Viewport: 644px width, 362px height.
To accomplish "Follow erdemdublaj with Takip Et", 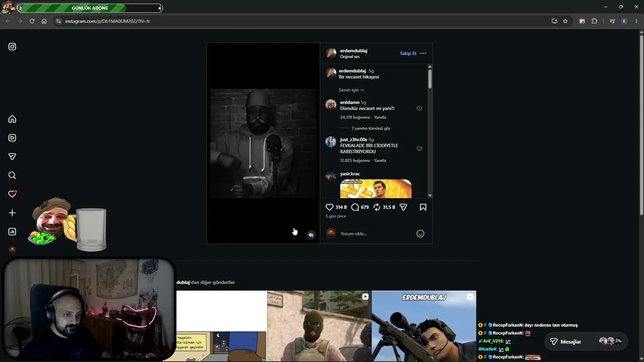I will click(x=408, y=53).
